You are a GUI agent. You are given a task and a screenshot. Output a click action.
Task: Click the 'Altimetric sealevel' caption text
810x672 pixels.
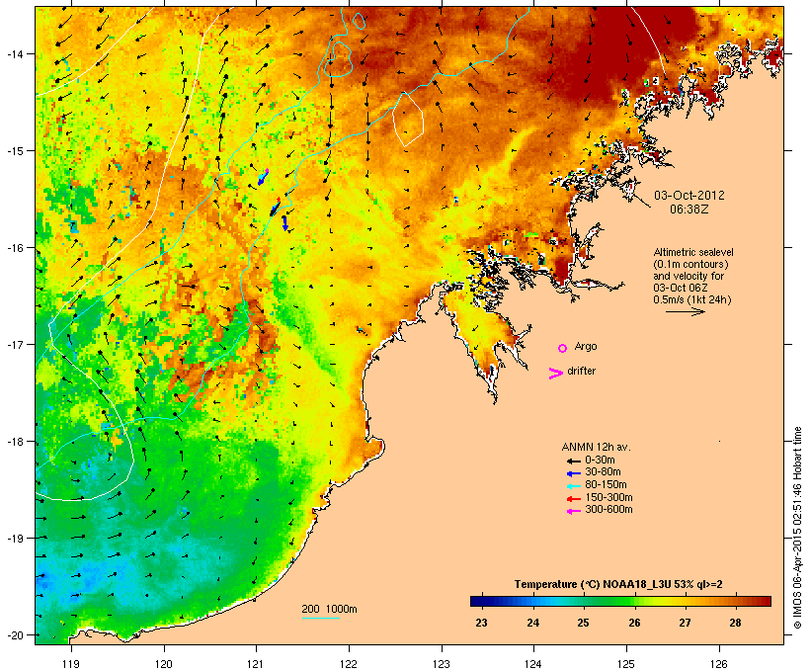(x=693, y=252)
